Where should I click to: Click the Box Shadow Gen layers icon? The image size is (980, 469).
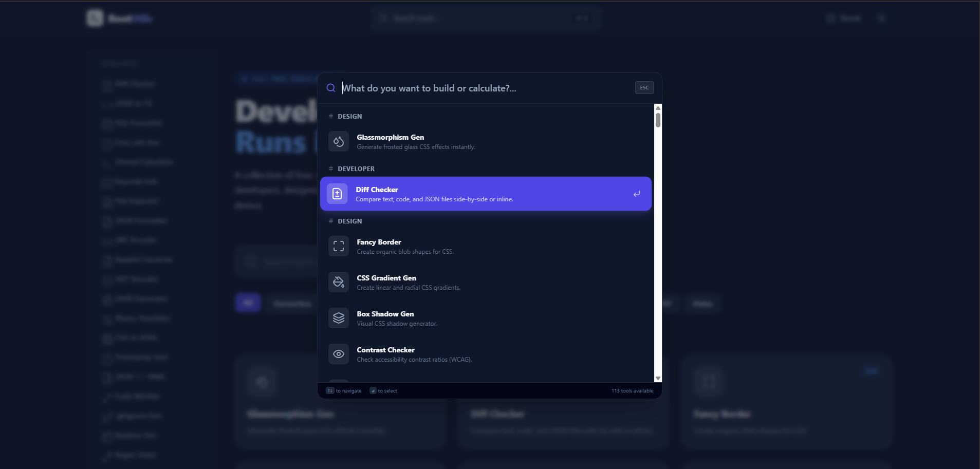click(x=338, y=318)
